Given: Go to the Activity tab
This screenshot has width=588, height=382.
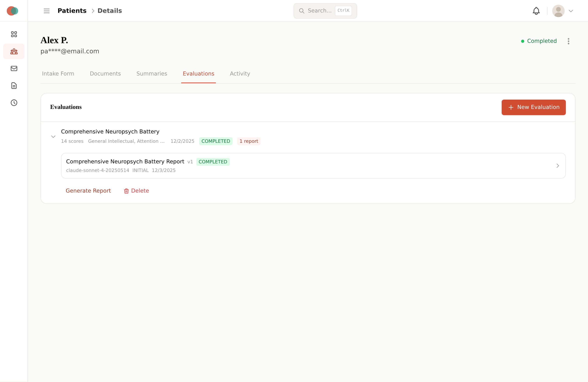Looking at the screenshot, I should pyautogui.click(x=240, y=74).
